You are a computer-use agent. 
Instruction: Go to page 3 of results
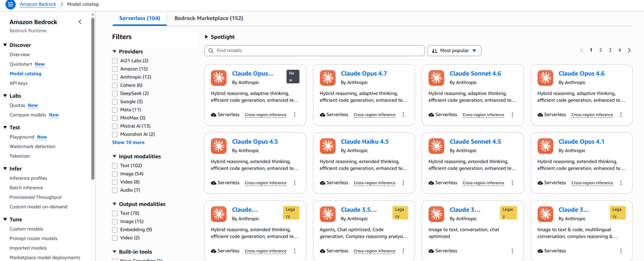point(610,50)
